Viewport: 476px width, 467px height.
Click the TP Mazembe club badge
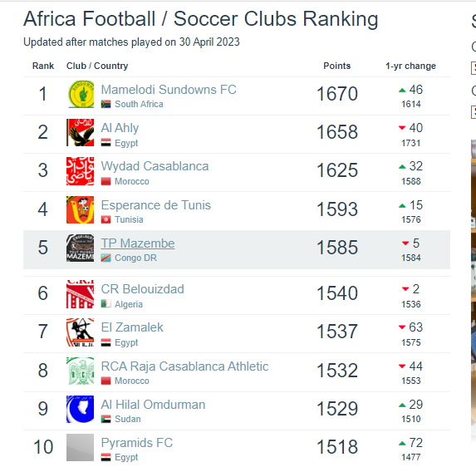click(x=80, y=248)
